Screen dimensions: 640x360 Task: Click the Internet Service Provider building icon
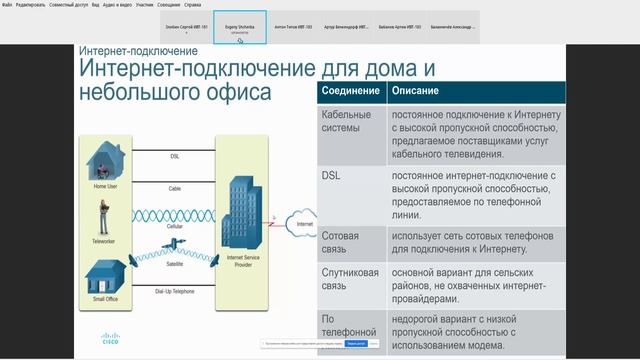pyautogui.click(x=242, y=212)
